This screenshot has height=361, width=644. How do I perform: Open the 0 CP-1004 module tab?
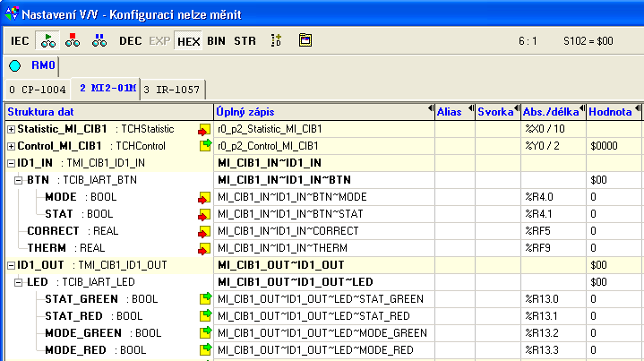tap(38, 90)
